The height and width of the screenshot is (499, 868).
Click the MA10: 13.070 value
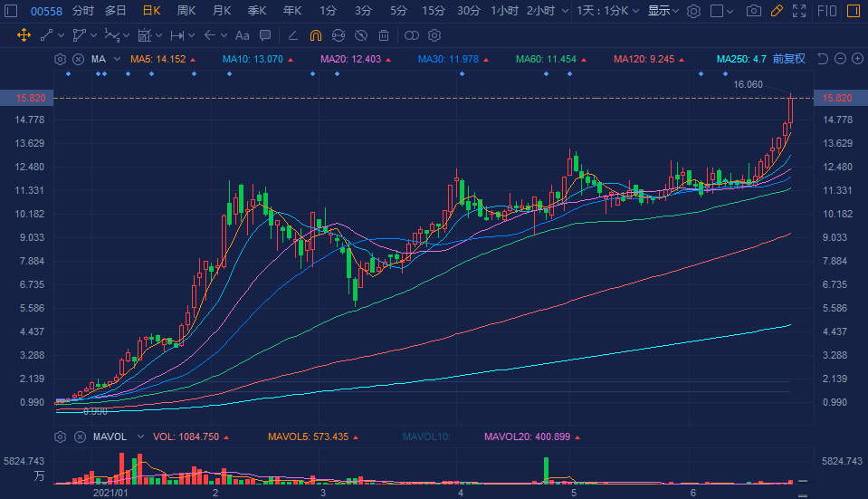pyautogui.click(x=253, y=59)
